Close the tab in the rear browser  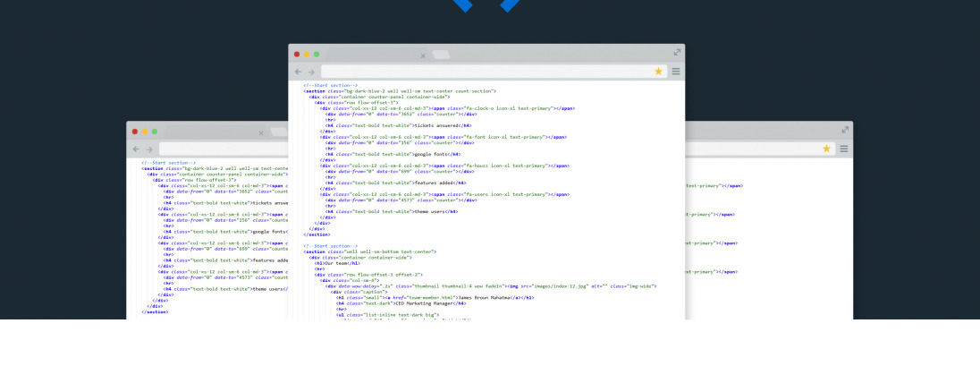[261, 132]
